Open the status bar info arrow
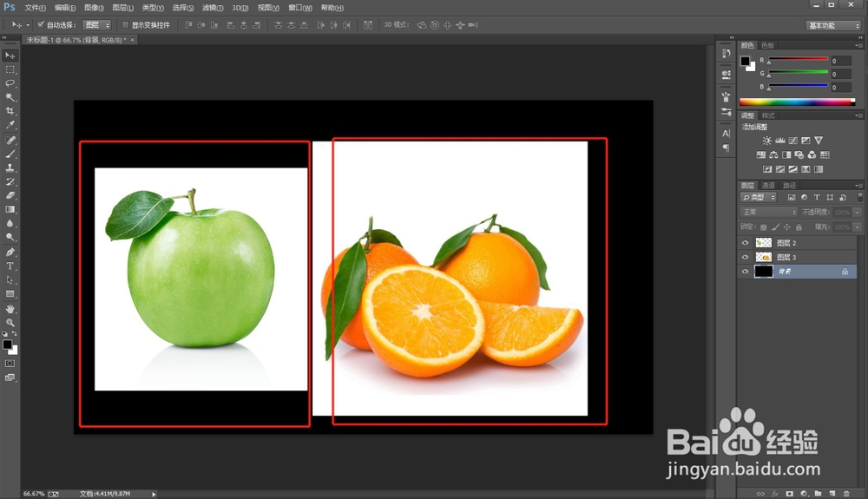 pyautogui.click(x=154, y=494)
